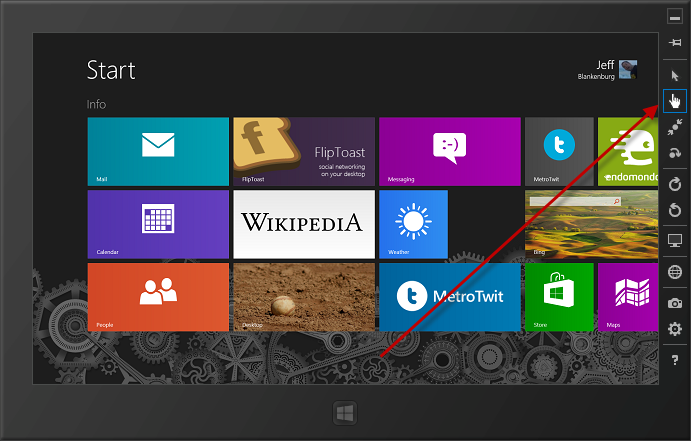Select the basic touch mode hand icon
The image size is (691, 441).
click(675, 101)
